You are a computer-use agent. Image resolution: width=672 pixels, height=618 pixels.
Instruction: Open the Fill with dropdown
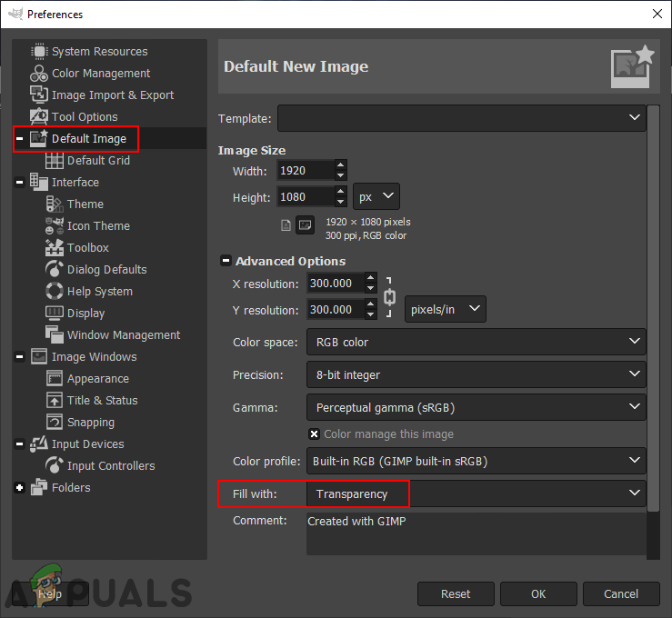(476, 493)
